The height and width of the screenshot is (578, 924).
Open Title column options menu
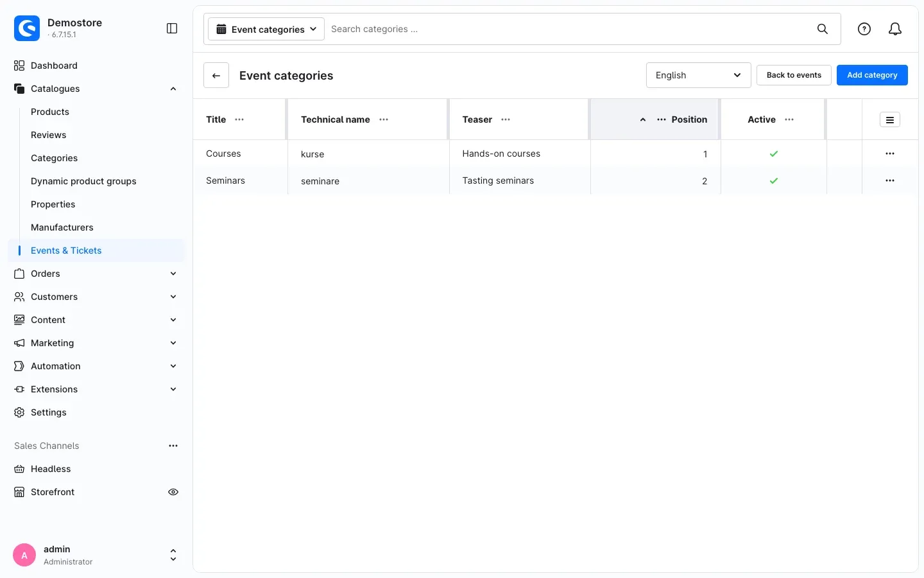click(239, 119)
